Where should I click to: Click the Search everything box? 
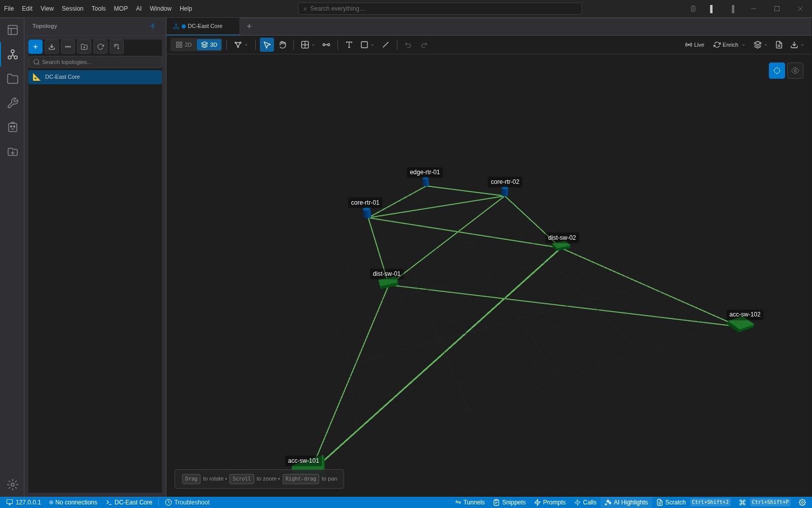tap(439, 9)
